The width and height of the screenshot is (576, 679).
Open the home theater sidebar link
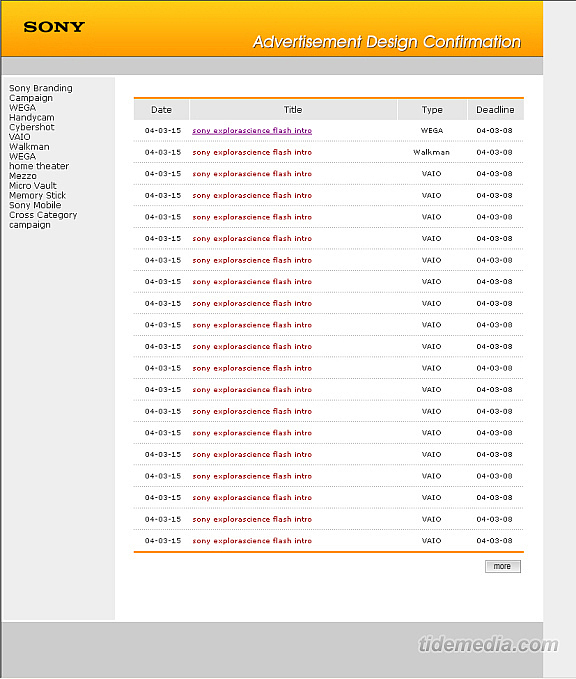[39, 166]
